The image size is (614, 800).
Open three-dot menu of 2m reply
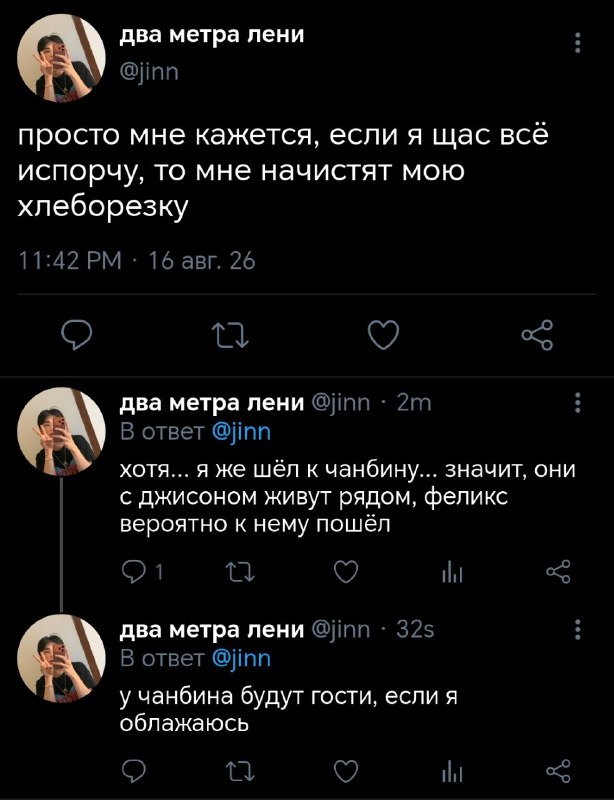pos(578,403)
